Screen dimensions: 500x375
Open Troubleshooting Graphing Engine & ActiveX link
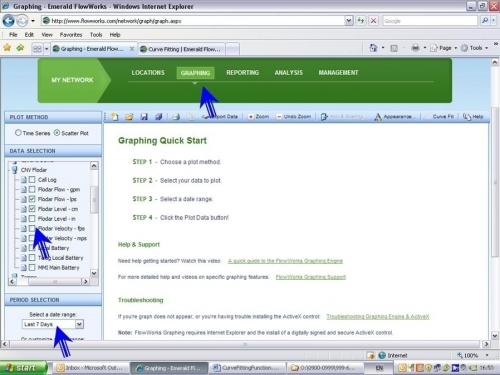[378, 316]
